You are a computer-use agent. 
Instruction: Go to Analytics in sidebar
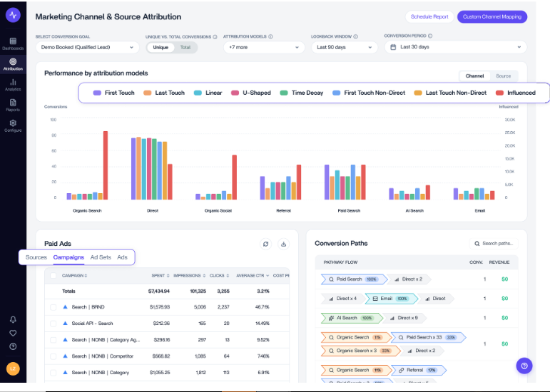click(x=13, y=85)
